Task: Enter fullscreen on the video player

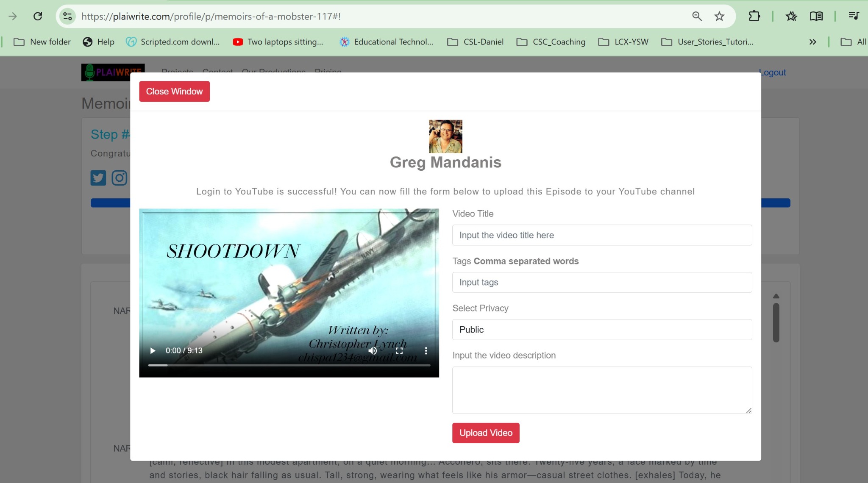Action: (399, 351)
